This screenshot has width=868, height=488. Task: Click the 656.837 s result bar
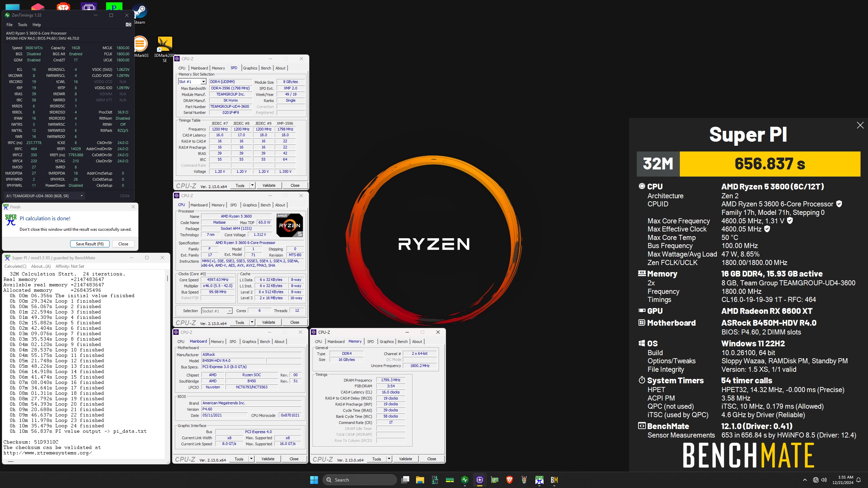pos(770,164)
